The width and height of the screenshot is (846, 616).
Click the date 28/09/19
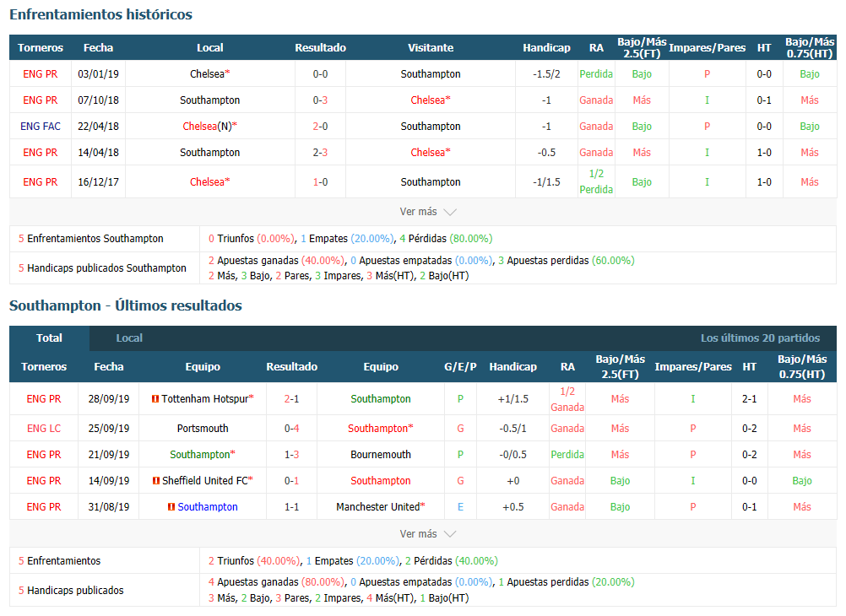pyautogui.click(x=109, y=399)
